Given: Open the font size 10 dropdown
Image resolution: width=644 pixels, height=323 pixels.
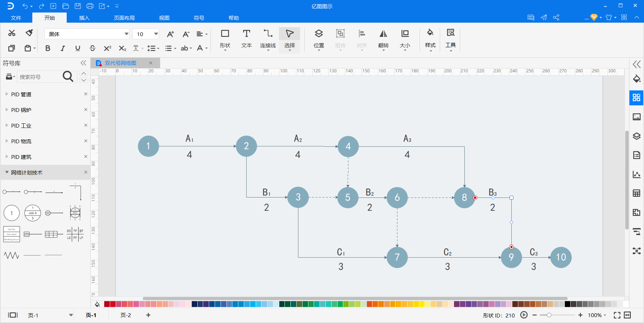Looking at the screenshot, I should tap(156, 34).
